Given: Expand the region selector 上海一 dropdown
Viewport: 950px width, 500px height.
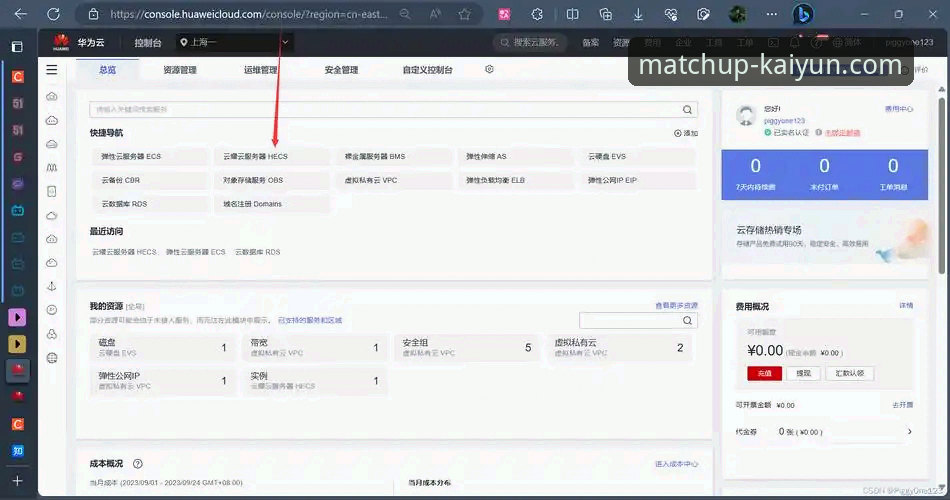Looking at the screenshot, I should [235, 42].
